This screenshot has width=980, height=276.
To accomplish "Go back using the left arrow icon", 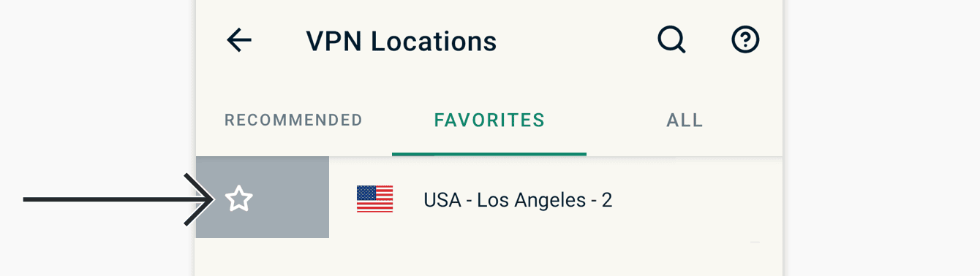I will [x=239, y=41].
